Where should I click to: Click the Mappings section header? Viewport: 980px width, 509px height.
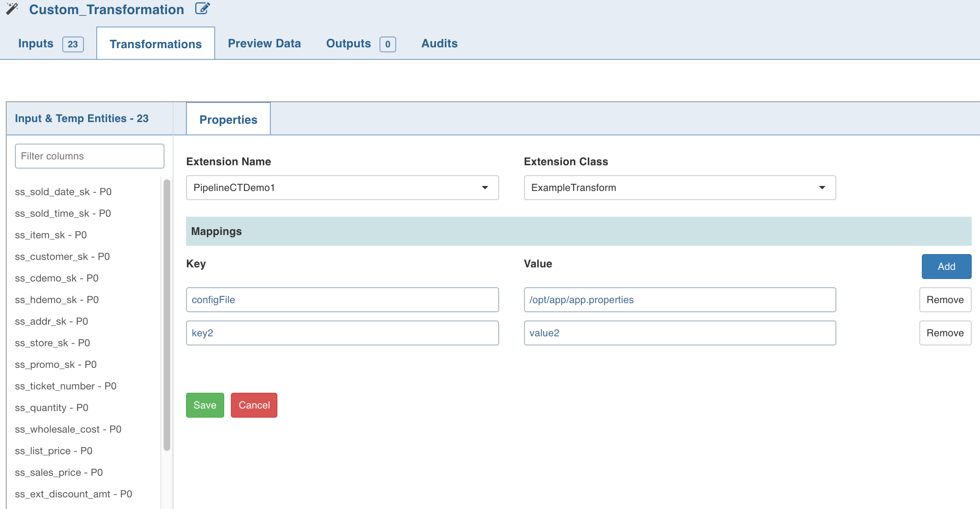[x=578, y=231]
